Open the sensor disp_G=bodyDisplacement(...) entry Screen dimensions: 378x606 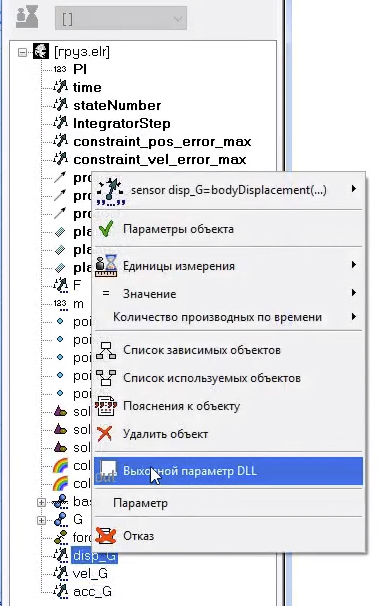tap(228, 190)
